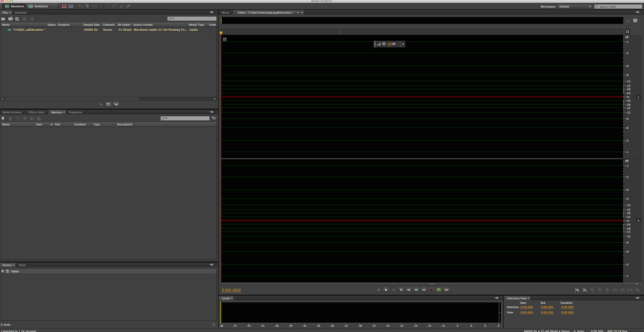Click the Search Help input field
Image resolution: width=644 pixels, height=332 pixels.
tap(620, 6)
